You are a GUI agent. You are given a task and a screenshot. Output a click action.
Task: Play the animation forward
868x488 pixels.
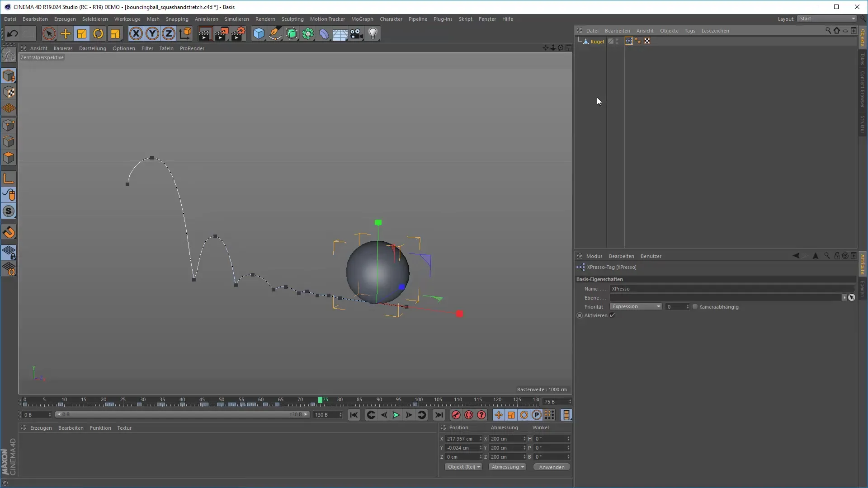coord(396,415)
